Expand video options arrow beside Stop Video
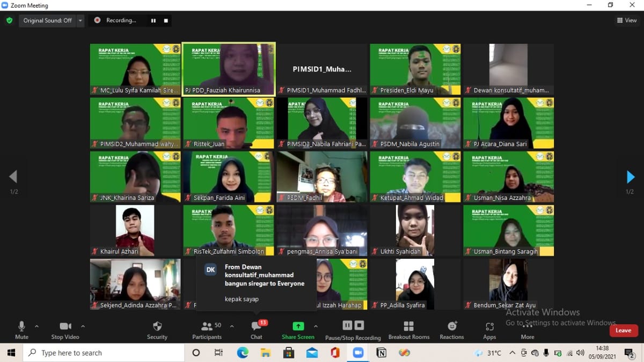The height and width of the screenshot is (362, 644). 83,326
